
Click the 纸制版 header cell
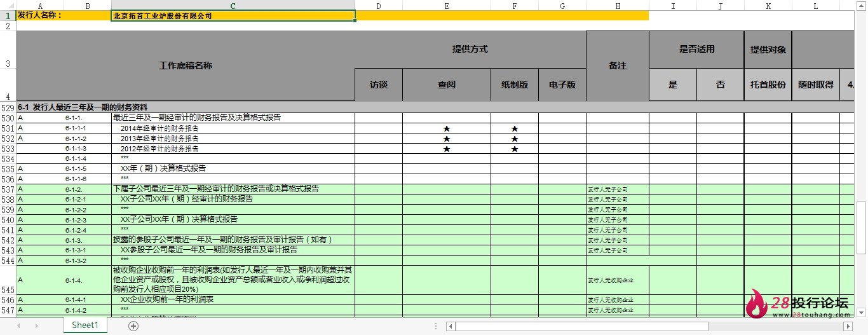tap(515, 85)
